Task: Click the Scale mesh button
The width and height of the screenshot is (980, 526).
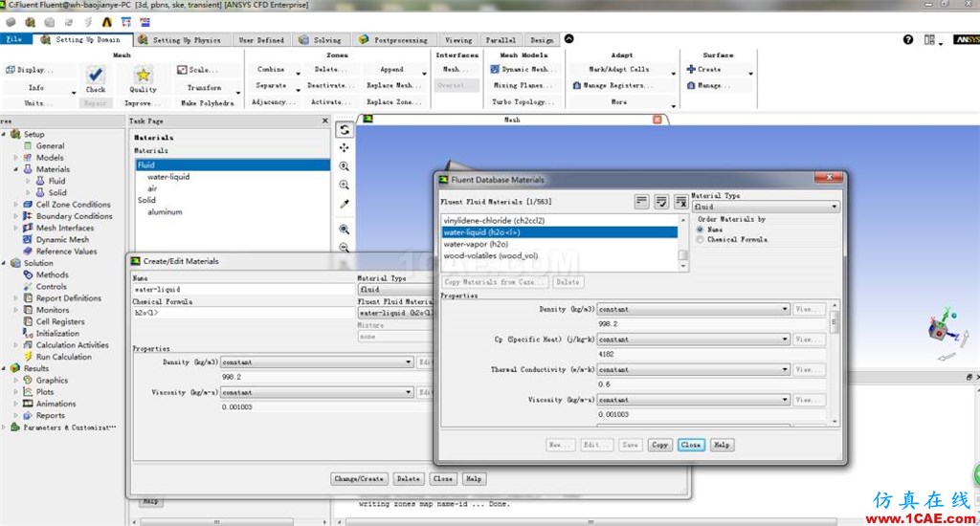Action: click(197, 70)
